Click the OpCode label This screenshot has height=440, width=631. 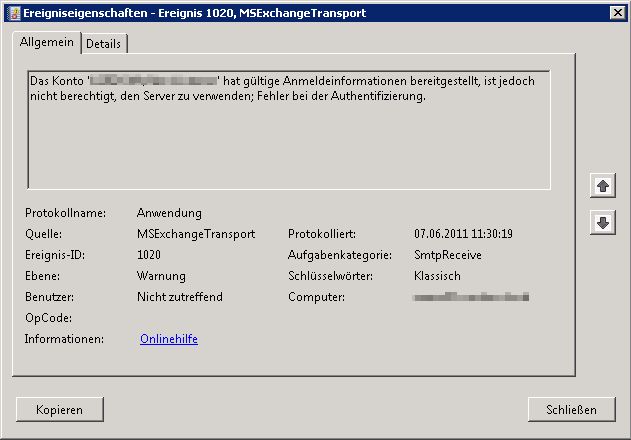tap(49, 318)
